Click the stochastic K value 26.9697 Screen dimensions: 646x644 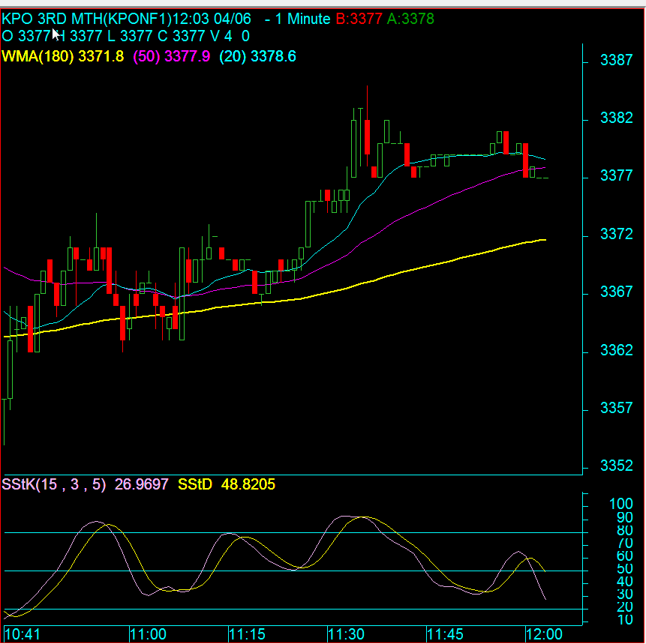click(141, 484)
